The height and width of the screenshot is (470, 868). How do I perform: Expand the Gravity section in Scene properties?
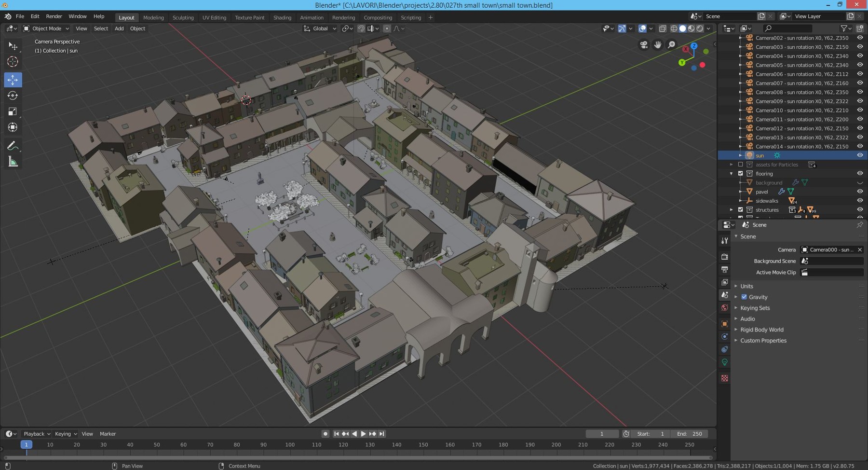(x=736, y=297)
